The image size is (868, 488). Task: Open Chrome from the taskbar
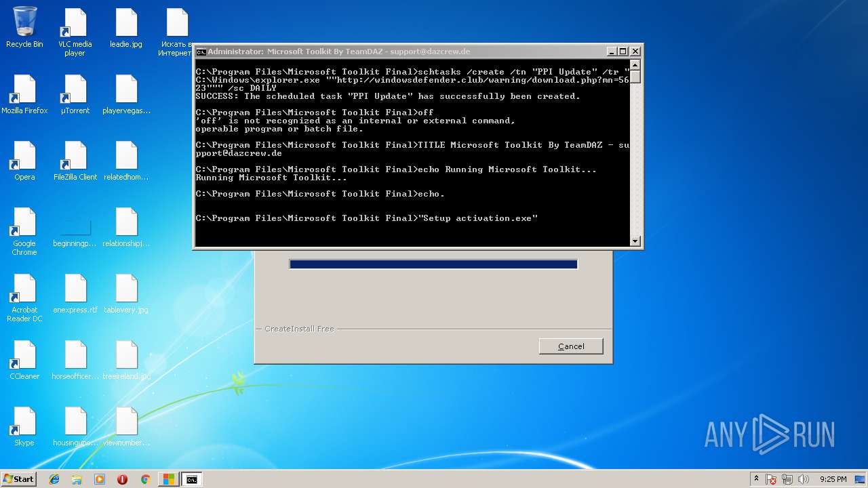click(145, 479)
